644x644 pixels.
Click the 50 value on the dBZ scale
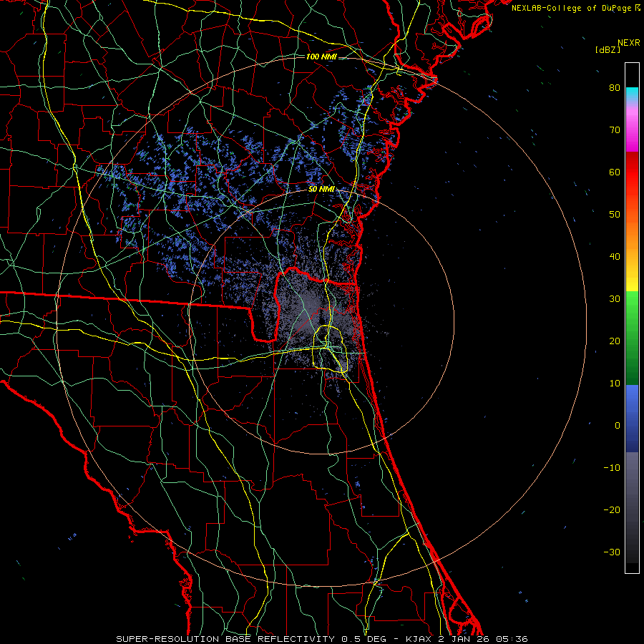click(615, 215)
